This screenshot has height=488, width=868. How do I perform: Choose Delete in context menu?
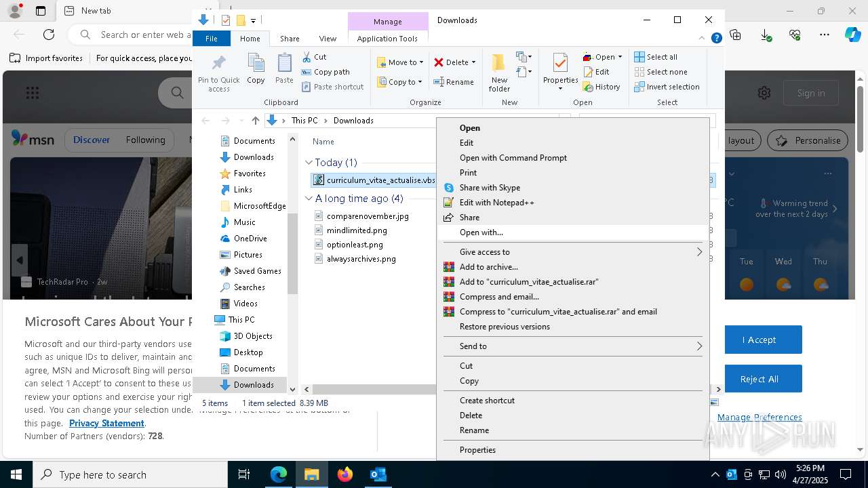(573, 415)
